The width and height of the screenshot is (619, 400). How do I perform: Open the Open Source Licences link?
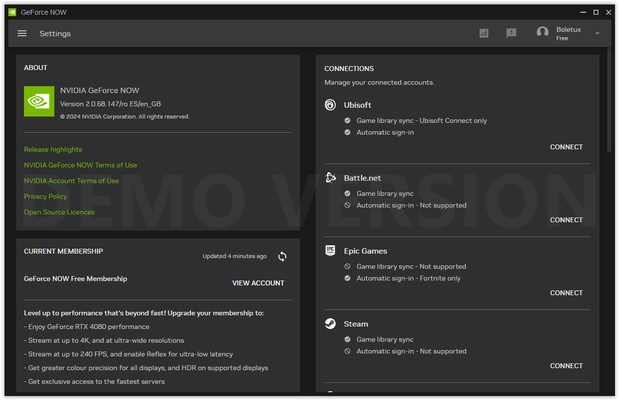pyautogui.click(x=59, y=212)
